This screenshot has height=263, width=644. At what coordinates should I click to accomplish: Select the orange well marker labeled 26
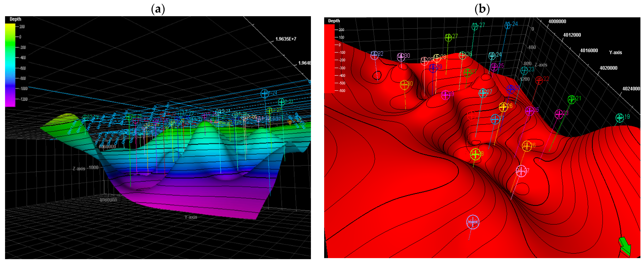[527, 146]
